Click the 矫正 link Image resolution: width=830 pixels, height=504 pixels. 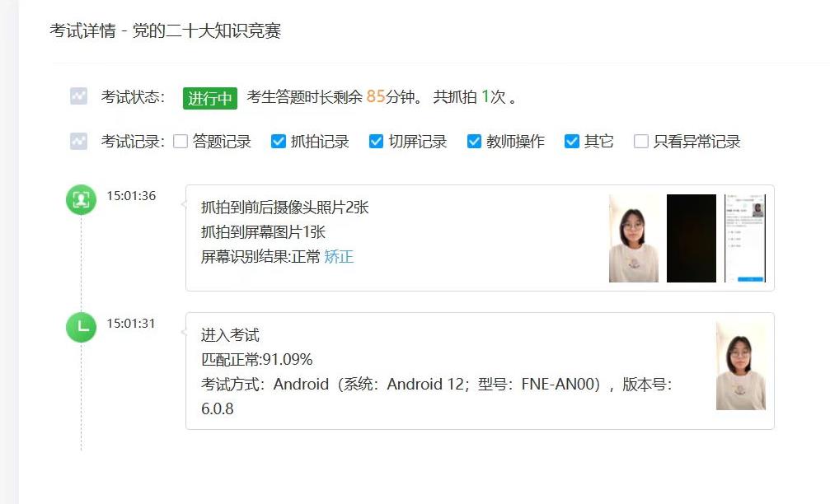[339, 257]
